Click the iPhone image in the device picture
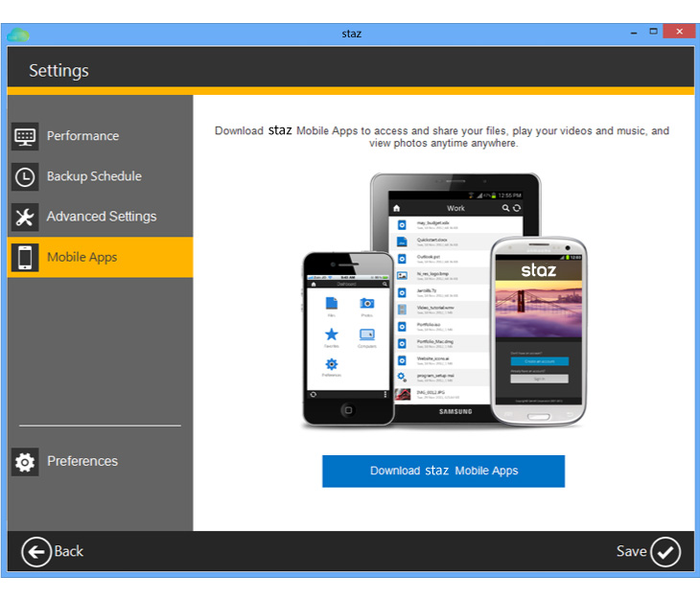The image size is (700, 599). (x=348, y=338)
